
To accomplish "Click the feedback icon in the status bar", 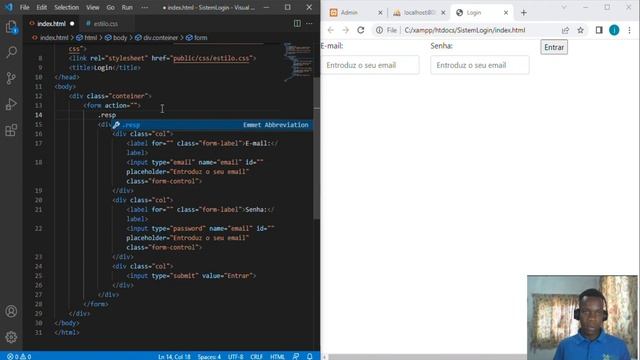I will coord(296,356).
